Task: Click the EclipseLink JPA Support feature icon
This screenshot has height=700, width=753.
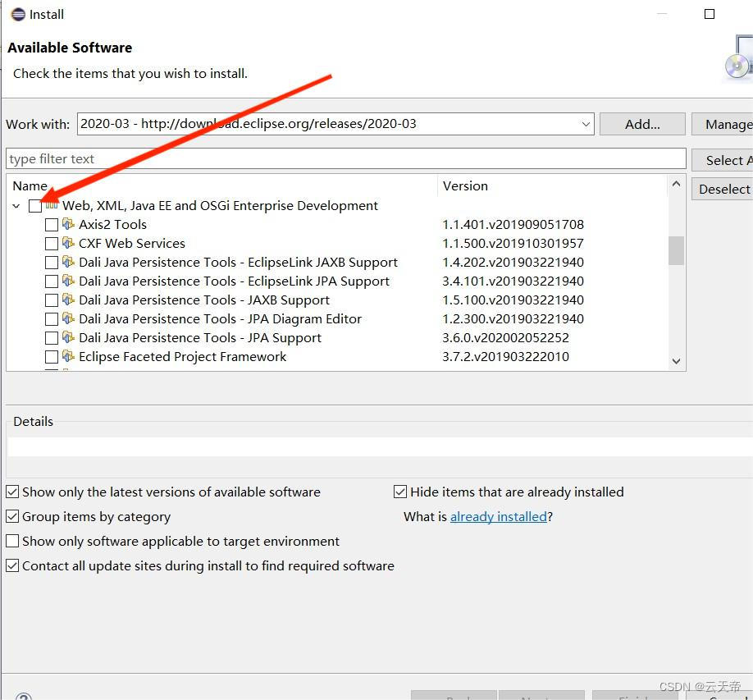Action: (68, 281)
